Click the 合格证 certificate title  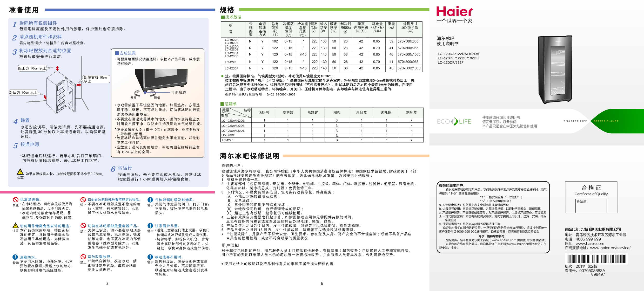[x=591, y=188]
